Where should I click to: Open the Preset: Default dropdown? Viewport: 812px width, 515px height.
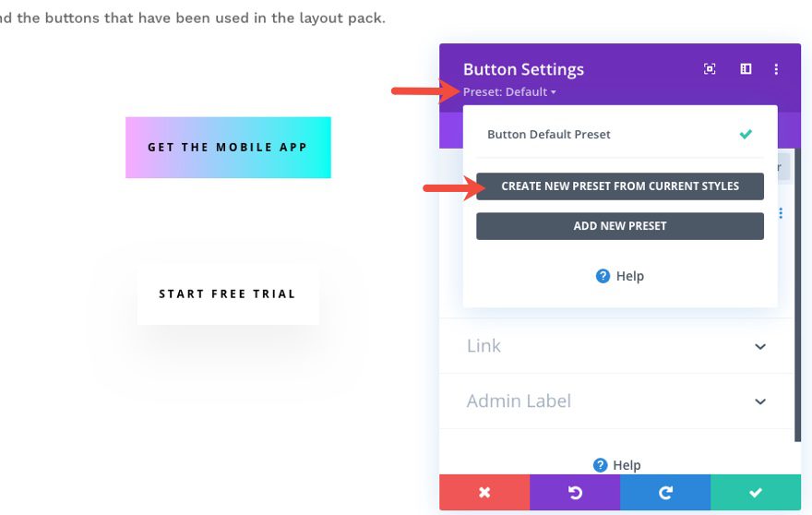[x=509, y=92]
